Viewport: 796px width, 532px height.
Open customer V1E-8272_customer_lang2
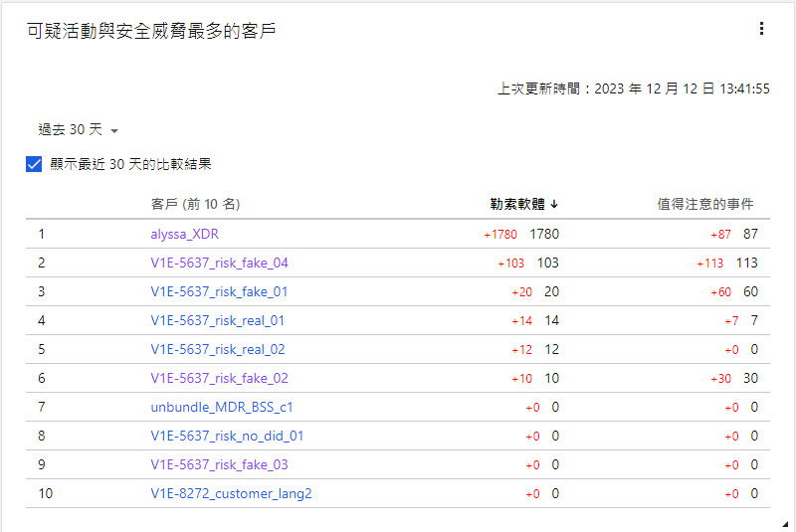[x=231, y=493]
